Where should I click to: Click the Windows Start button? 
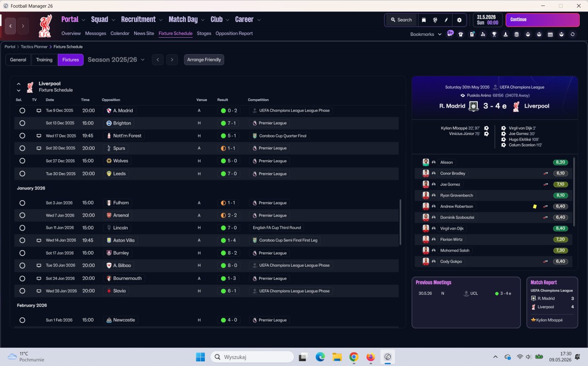(x=200, y=357)
